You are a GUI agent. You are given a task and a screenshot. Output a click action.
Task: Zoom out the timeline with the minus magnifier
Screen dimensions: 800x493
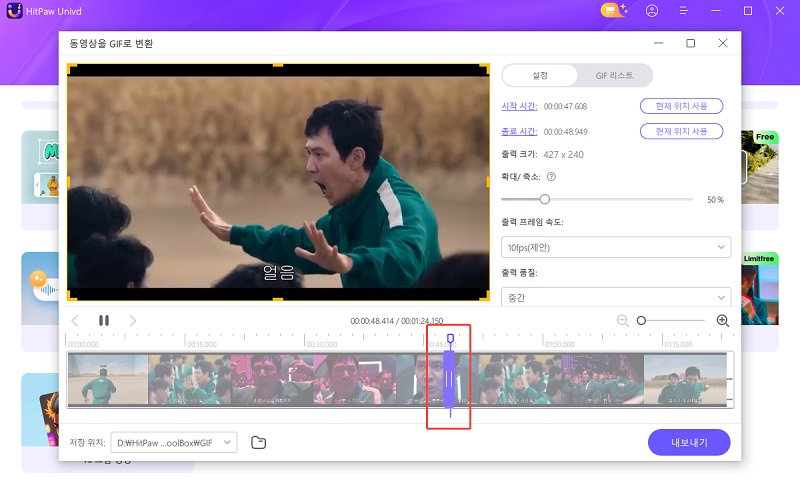tap(622, 320)
